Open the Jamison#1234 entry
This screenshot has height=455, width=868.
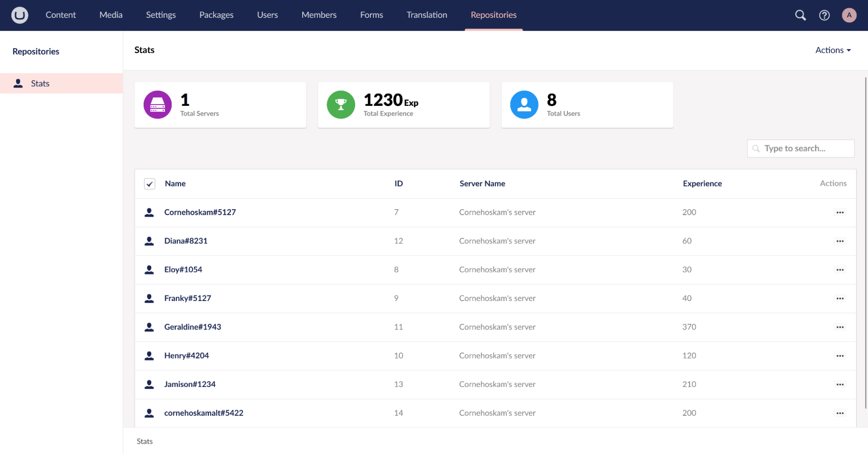click(189, 384)
